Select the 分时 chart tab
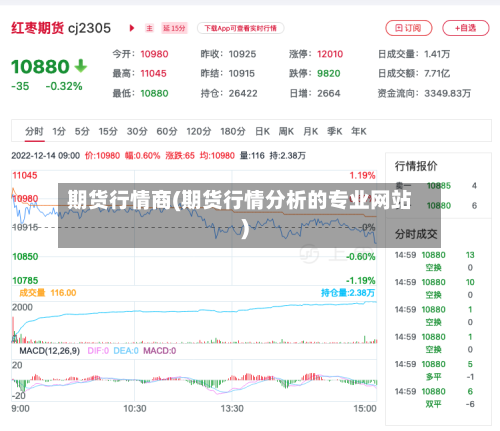The height and width of the screenshot is (431, 500). click(34, 131)
